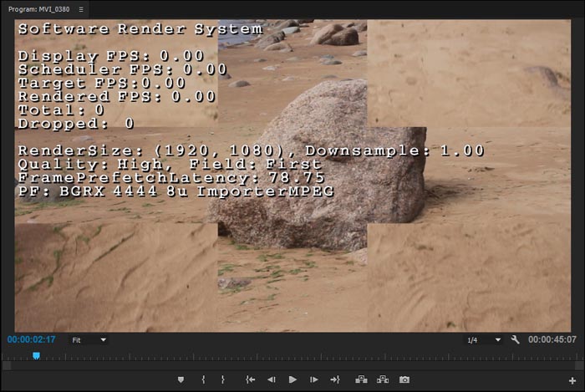Open the 1/4 playback resolution dropdown
Viewport: 585px width, 392px height.
[x=484, y=340]
